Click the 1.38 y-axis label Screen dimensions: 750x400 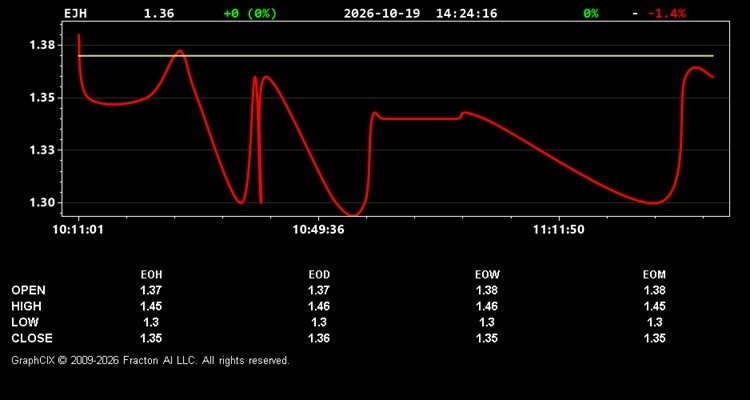[x=43, y=45]
